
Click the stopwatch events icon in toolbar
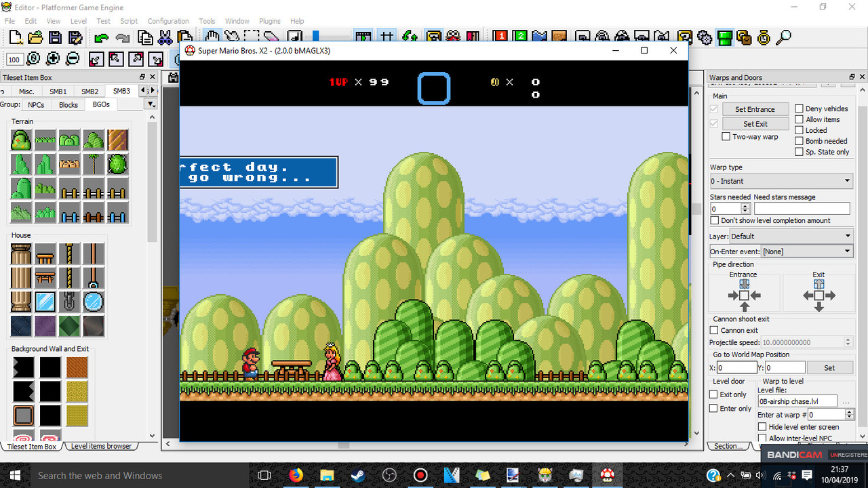[x=764, y=37]
